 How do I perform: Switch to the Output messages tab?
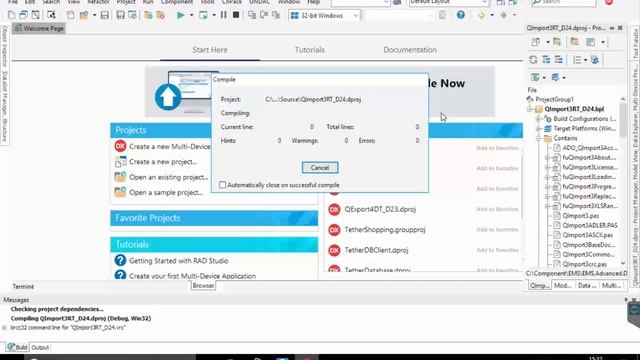coord(40,347)
